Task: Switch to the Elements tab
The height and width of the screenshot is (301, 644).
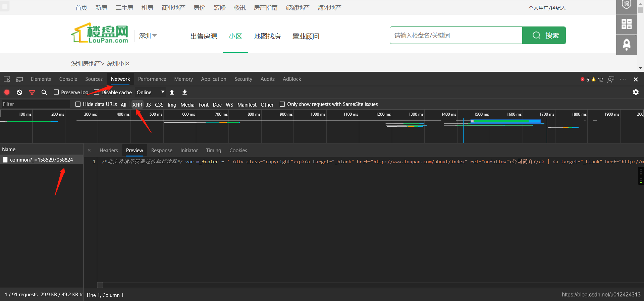Action: point(41,79)
